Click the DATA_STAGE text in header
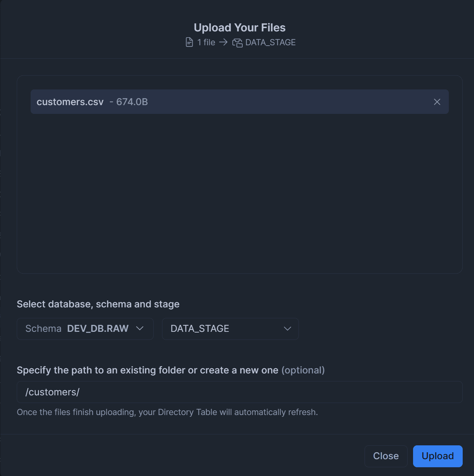 (x=270, y=42)
